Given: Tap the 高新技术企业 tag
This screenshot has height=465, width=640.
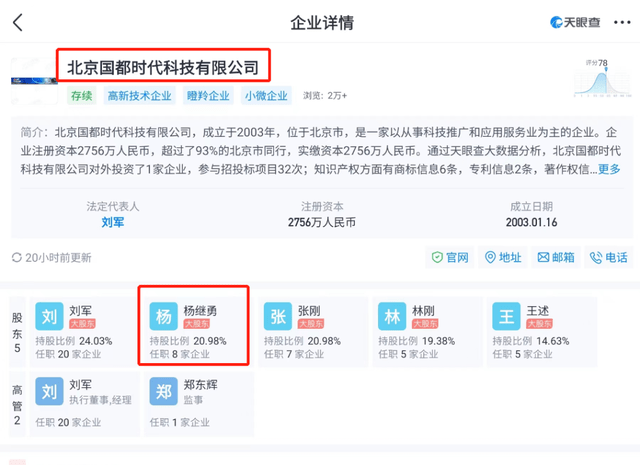Looking at the screenshot, I should coord(139,96).
